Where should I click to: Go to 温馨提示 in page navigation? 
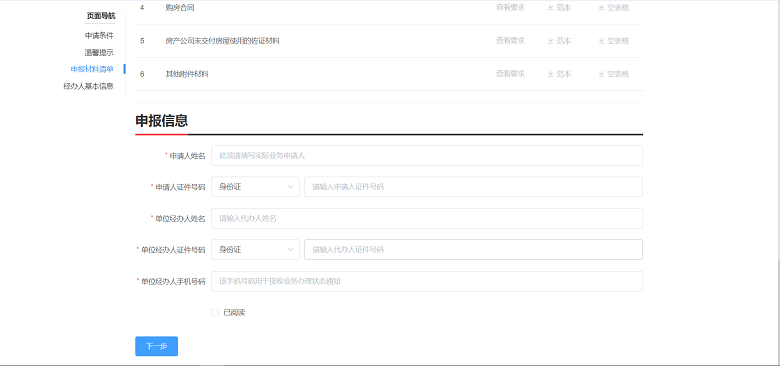[99, 53]
